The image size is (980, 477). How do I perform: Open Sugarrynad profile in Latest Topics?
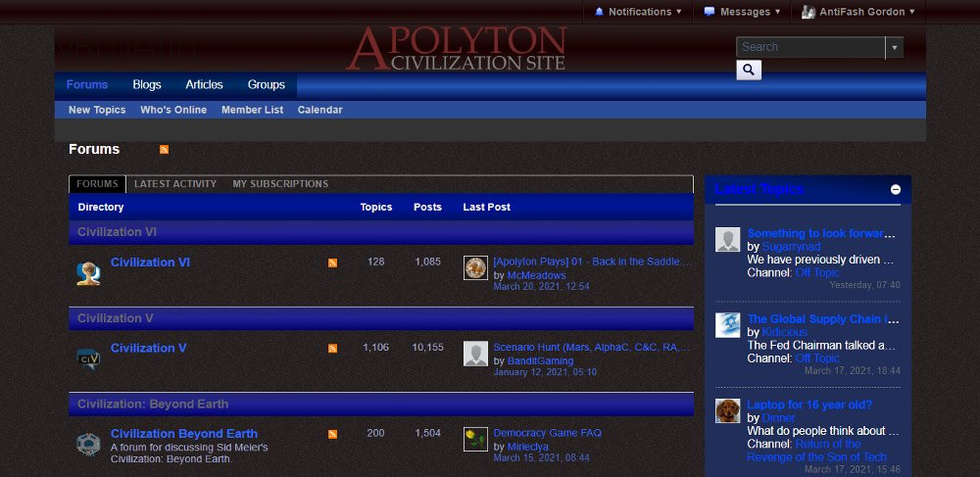[791, 247]
